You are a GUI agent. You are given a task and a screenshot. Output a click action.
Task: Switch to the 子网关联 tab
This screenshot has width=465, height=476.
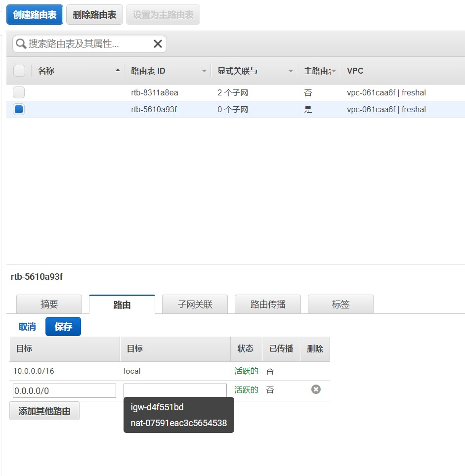pos(195,304)
